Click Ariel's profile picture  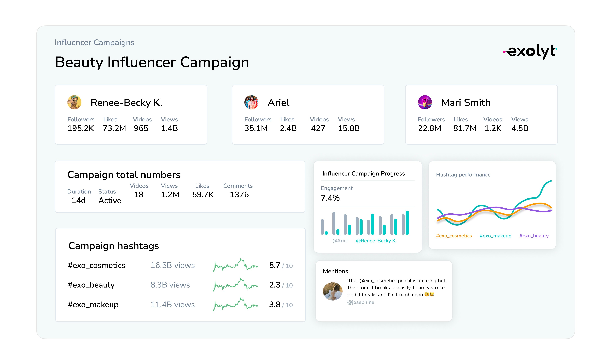[251, 102]
